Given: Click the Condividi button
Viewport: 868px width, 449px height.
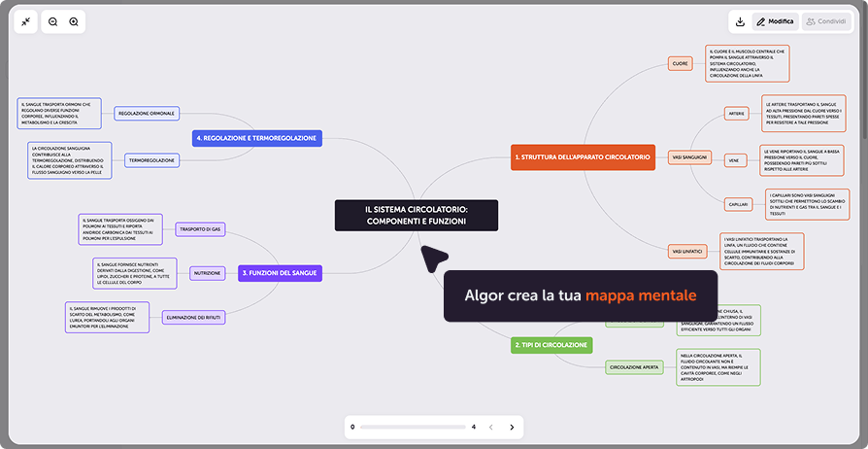Looking at the screenshot, I should click(826, 21).
